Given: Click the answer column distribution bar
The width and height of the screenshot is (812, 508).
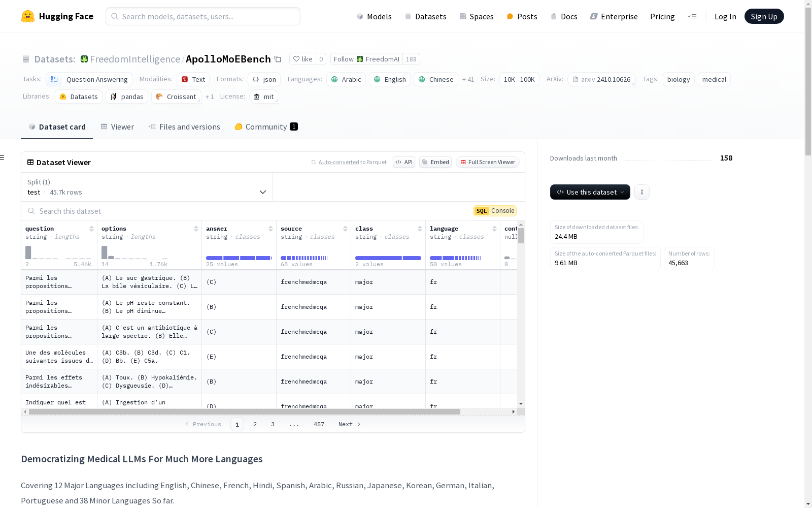Looking at the screenshot, I should tap(239, 258).
